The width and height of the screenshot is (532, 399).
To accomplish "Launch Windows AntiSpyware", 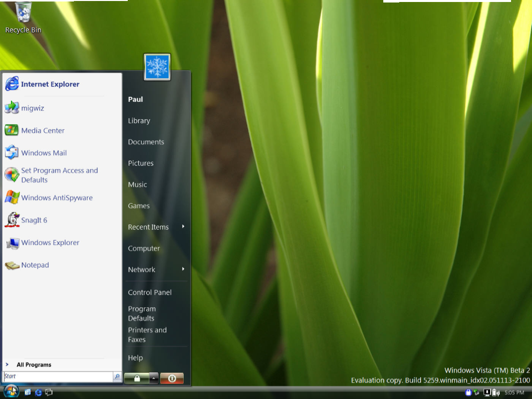I will (56, 198).
